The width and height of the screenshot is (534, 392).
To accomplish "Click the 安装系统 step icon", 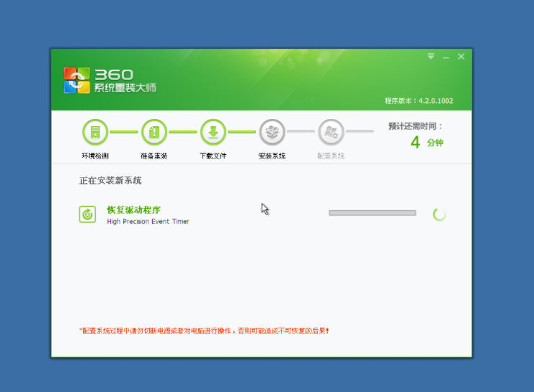I will [x=272, y=132].
